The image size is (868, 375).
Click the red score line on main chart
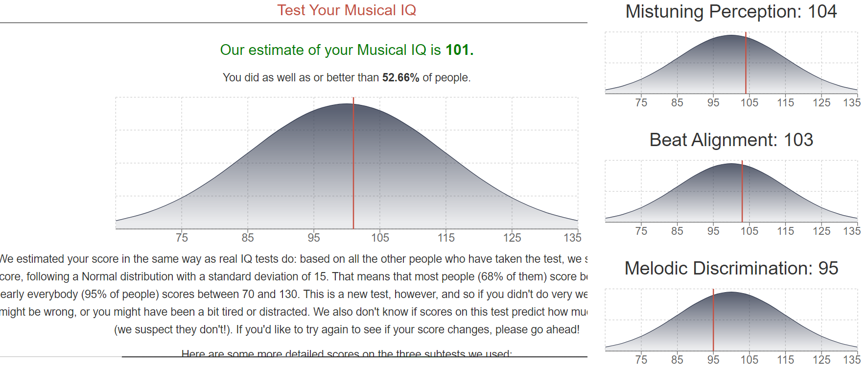click(x=353, y=163)
